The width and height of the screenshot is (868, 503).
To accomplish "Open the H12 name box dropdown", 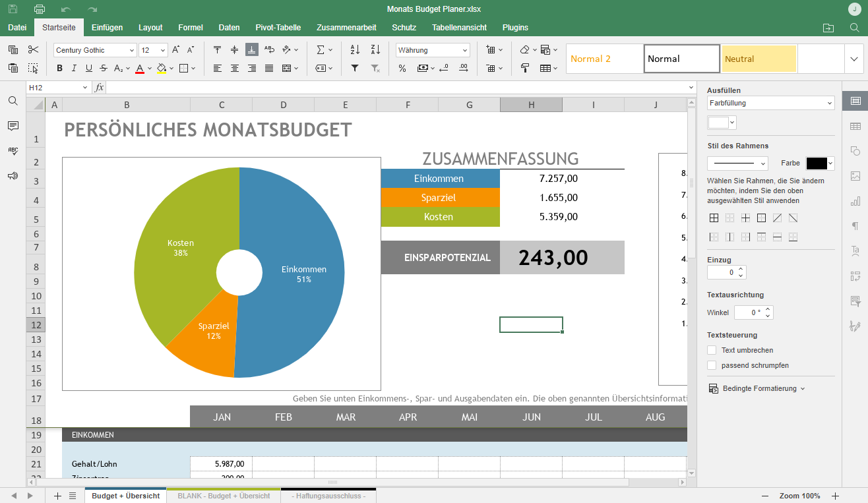I will (x=85, y=88).
